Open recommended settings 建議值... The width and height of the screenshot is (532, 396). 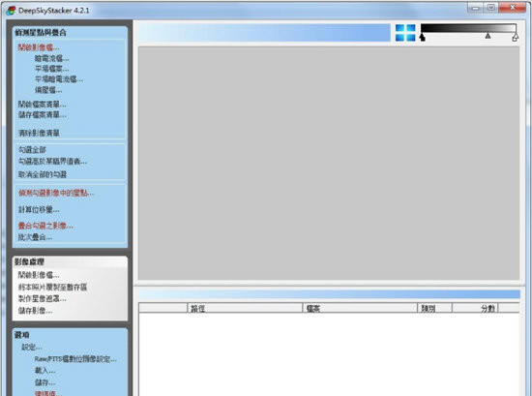48,393
